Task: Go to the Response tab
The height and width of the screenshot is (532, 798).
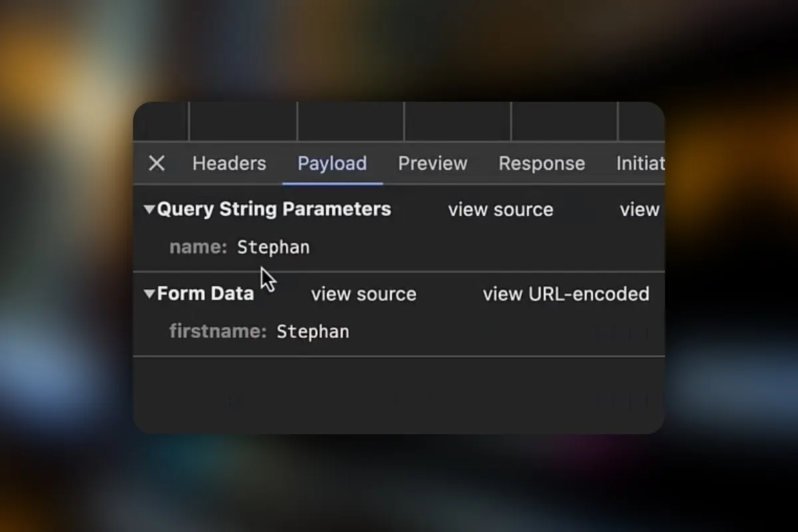Action: coord(542,164)
